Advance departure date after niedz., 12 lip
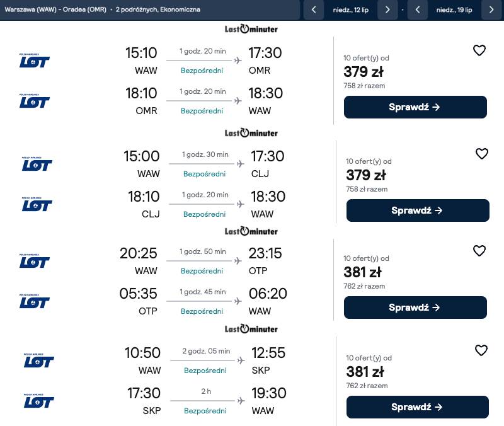This screenshot has height=426, width=504. (x=387, y=10)
